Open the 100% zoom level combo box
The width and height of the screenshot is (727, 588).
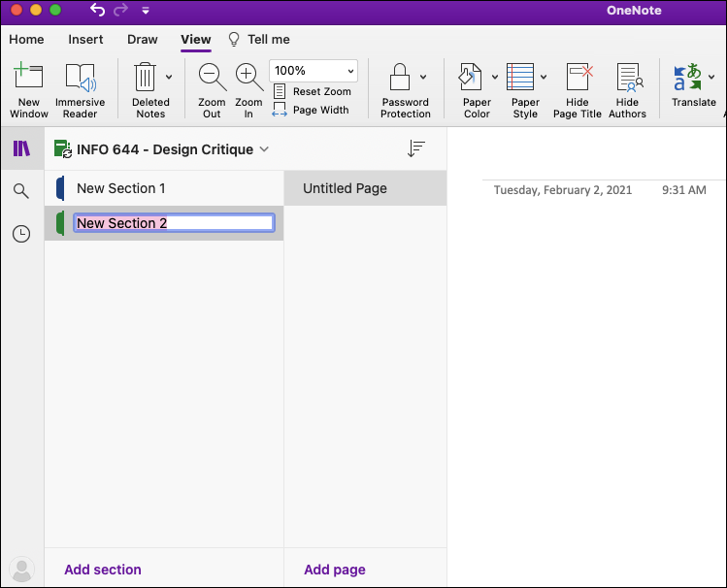pyautogui.click(x=314, y=71)
